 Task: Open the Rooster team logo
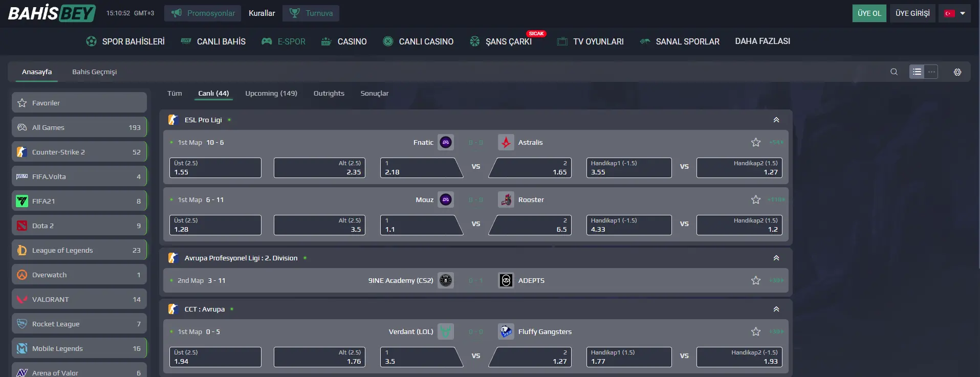click(506, 199)
